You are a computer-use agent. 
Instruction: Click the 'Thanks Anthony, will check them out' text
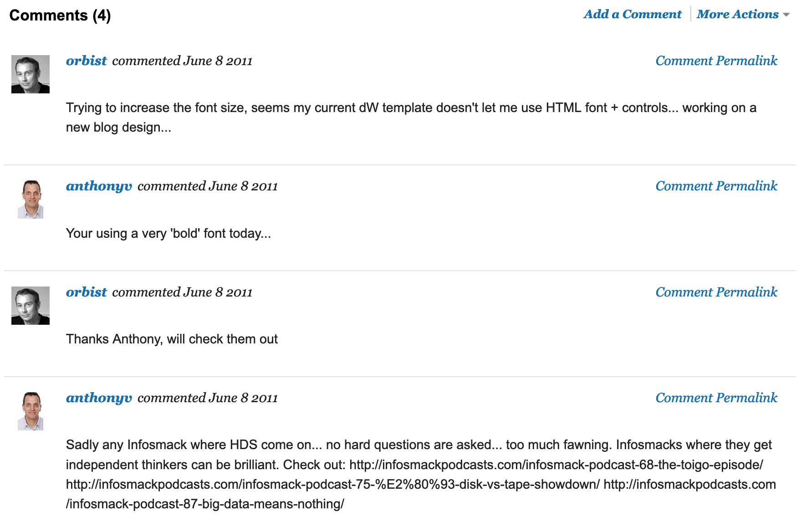point(172,339)
